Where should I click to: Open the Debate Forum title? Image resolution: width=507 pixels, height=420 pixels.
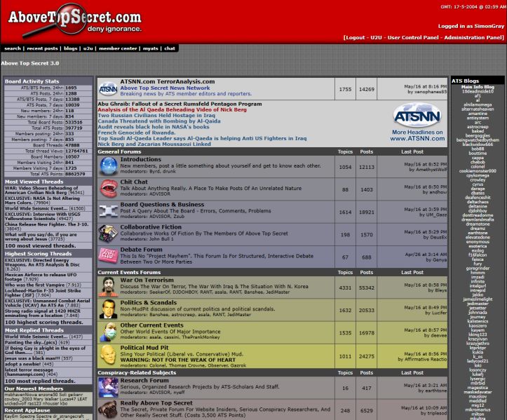141,250
